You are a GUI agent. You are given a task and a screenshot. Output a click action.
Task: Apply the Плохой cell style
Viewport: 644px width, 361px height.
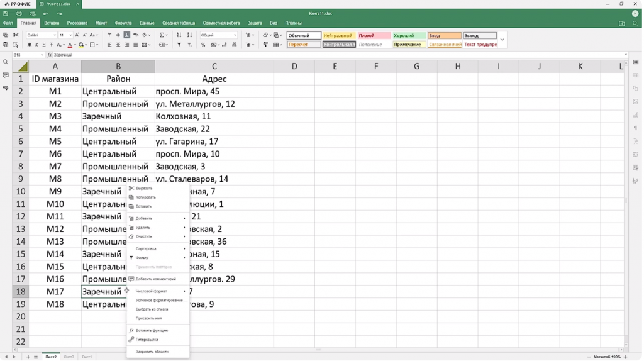tap(374, 36)
